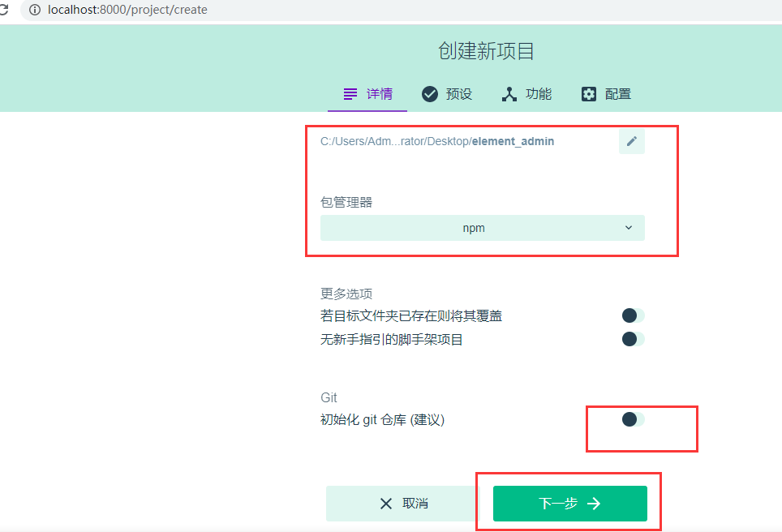Open the site info icon beside the URL
Viewport: 782px width, 532px height.
coord(34,10)
